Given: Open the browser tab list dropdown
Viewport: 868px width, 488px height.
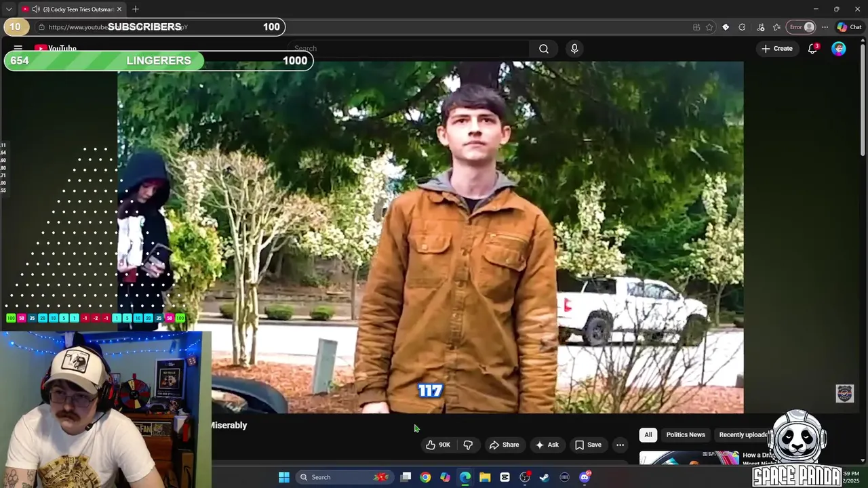Looking at the screenshot, I should (9, 9).
